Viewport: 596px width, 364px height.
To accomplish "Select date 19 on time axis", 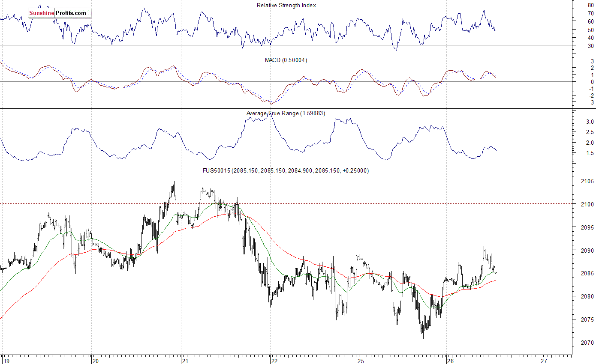I will point(6,361).
